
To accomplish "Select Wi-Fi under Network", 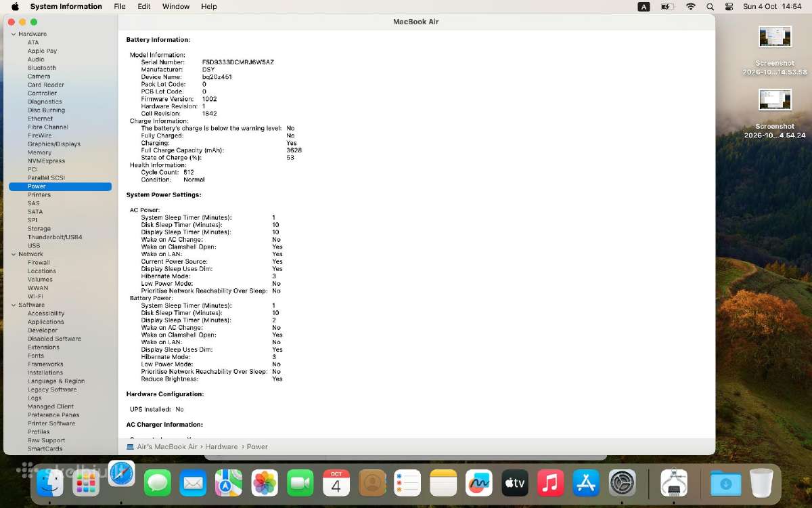I will click(35, 296).
